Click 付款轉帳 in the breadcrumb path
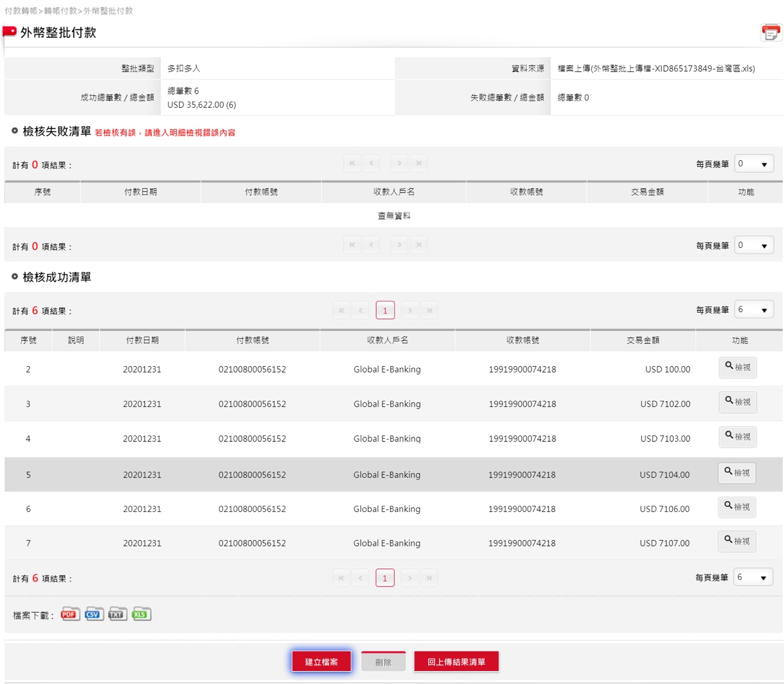This screenshot has width=784, height=684. tap(21, 11)
